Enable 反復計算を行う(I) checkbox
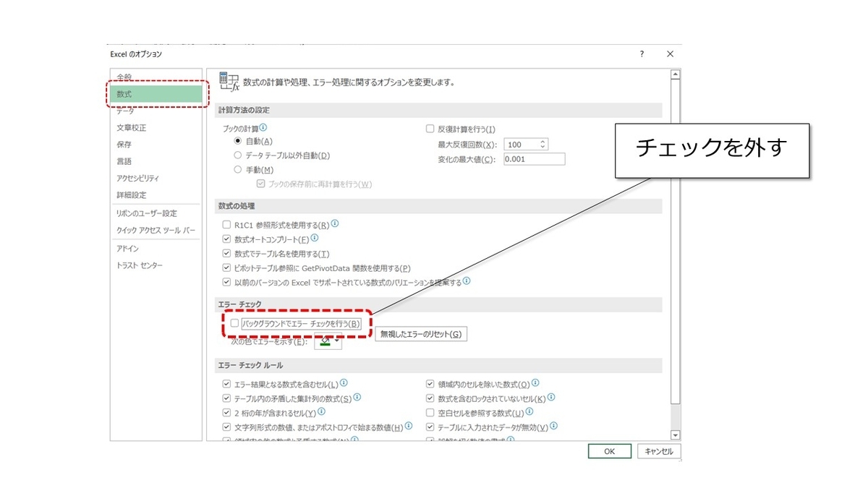 (430, 129)
